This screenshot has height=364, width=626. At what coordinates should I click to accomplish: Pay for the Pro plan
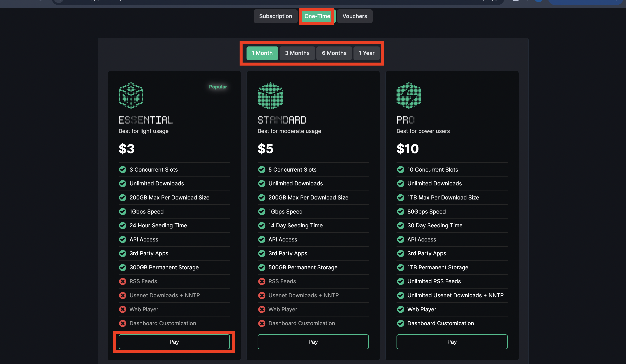[x=452, y=342]
